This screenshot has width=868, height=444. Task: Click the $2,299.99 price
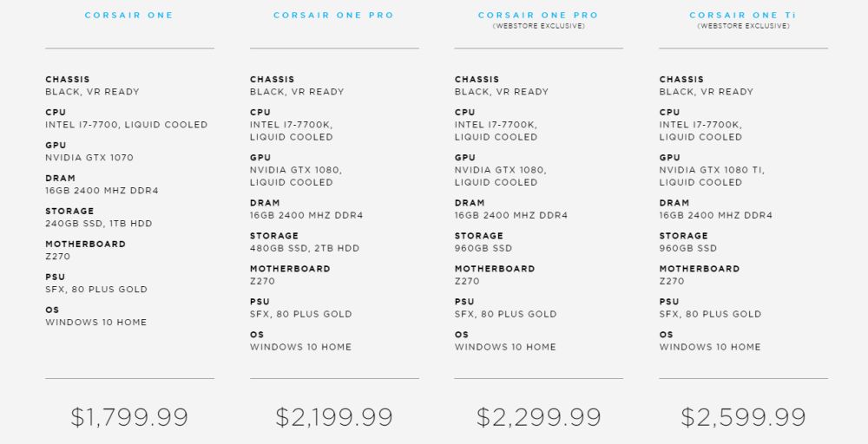pyautogui.click(x=538, y=417)
